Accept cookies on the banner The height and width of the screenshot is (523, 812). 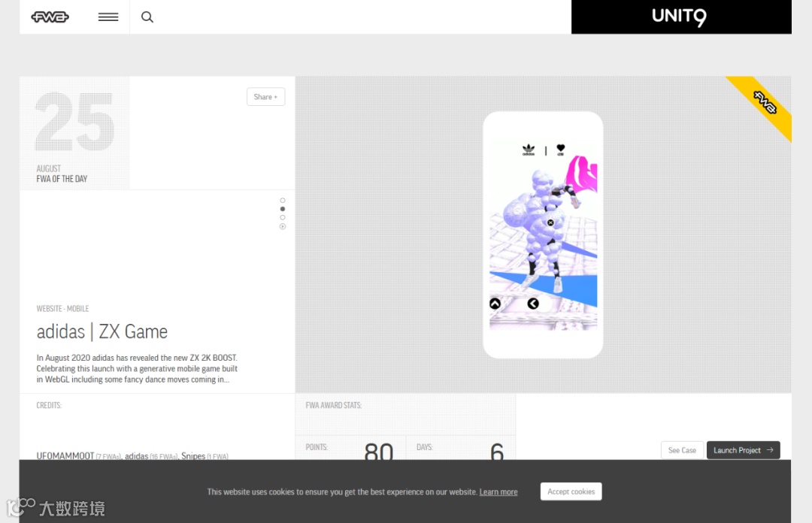click(571, 491)
